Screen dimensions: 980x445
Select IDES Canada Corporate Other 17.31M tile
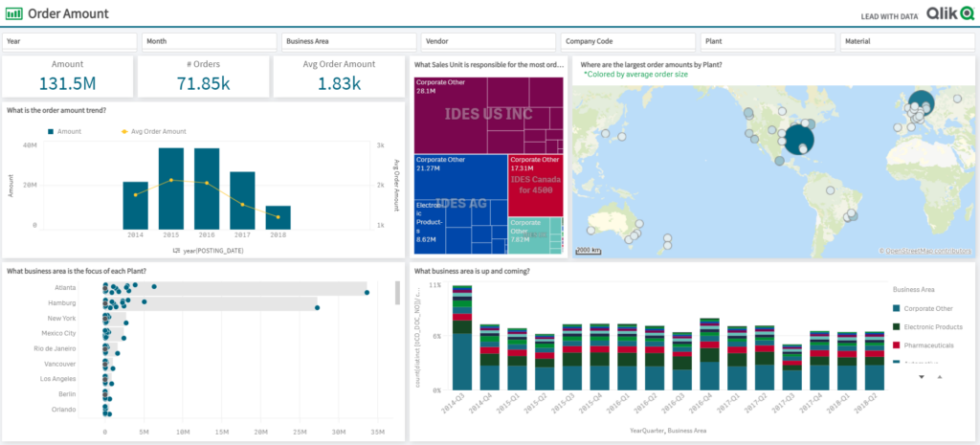point(536,186)
